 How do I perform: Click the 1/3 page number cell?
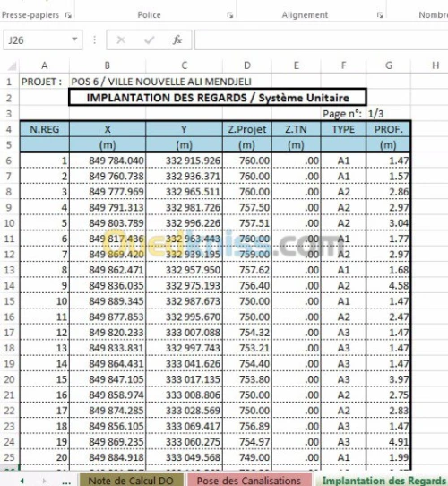point(389,114)
